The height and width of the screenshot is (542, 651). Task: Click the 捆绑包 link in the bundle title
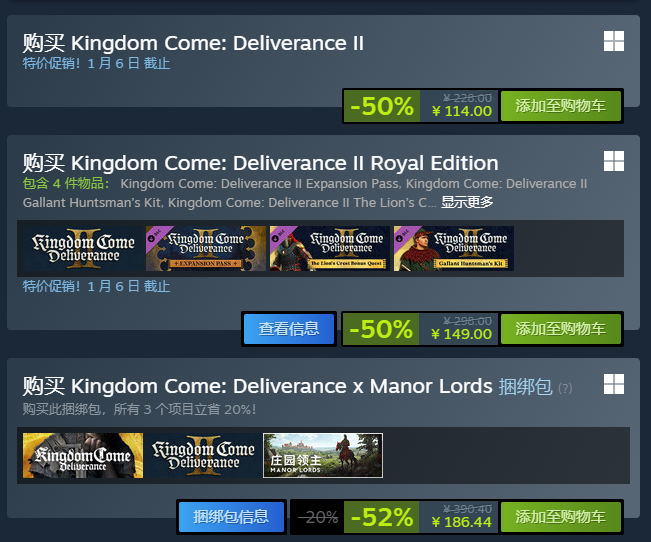click(x=525, y=386)
